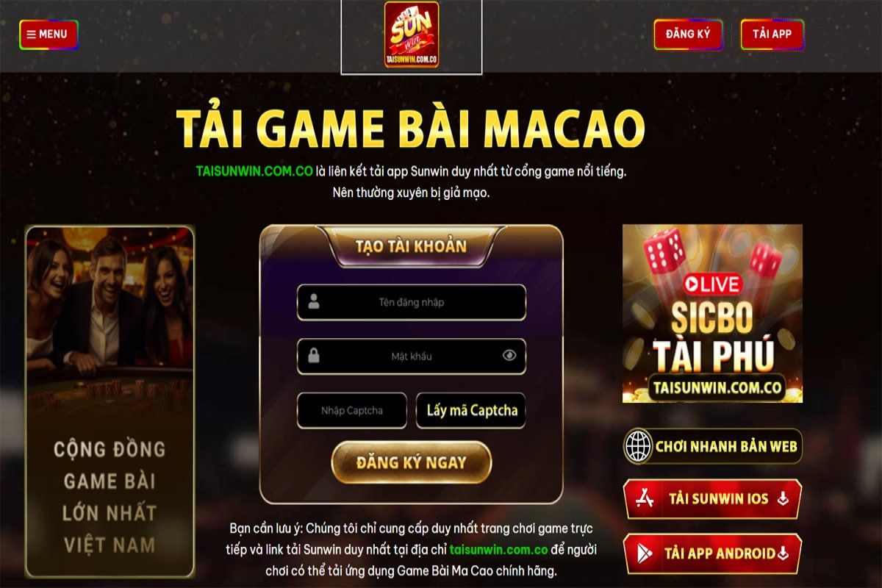Focus the Tên đăng nhập username field
This screenshot has height=588, width=882.
(x=412, y=302)
